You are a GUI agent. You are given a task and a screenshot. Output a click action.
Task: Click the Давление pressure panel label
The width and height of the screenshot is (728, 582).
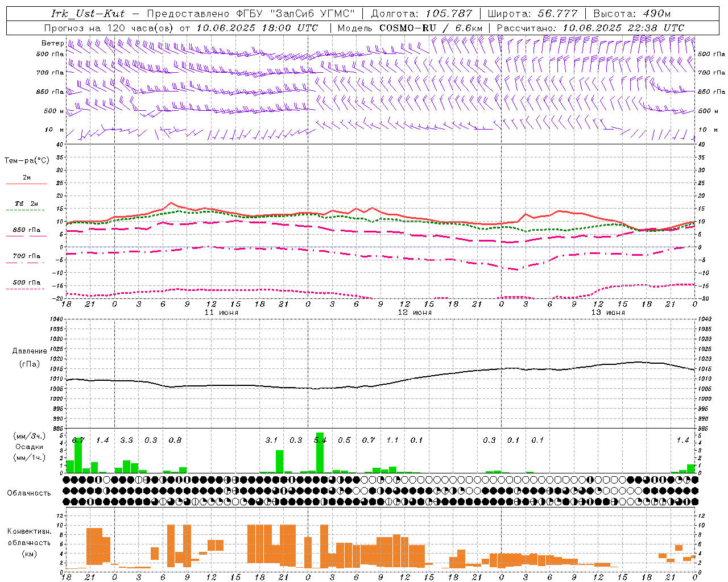pos(30,351)
